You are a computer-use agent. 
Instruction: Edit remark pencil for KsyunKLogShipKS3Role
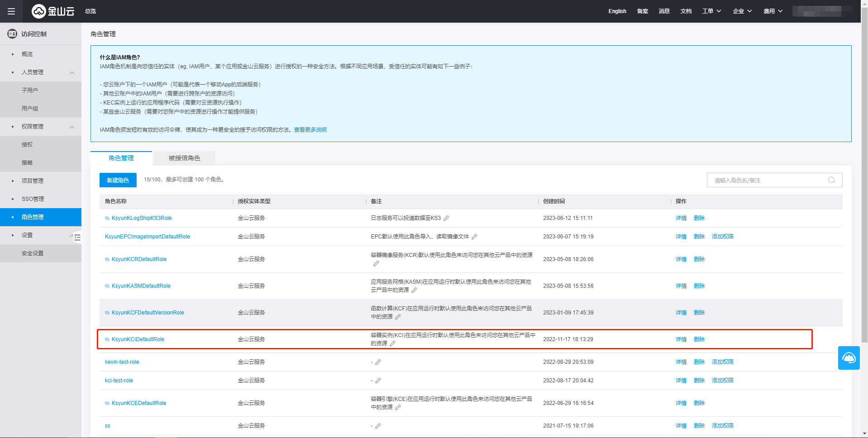[446, 218]
